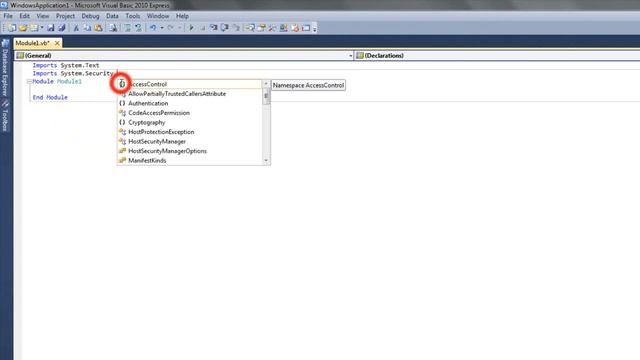Screen dimensions: 640x360
Task: Click the Open File toolbar icon
Action: pos(23,28)
